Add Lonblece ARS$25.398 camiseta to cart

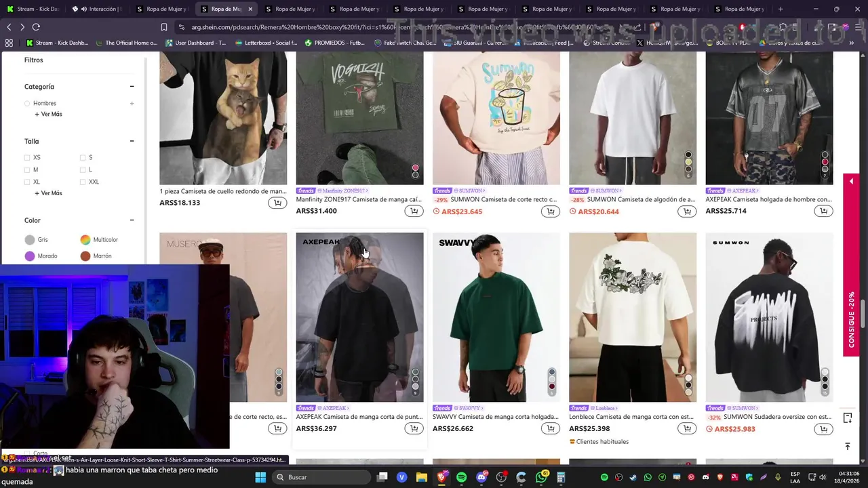(687, 428)
